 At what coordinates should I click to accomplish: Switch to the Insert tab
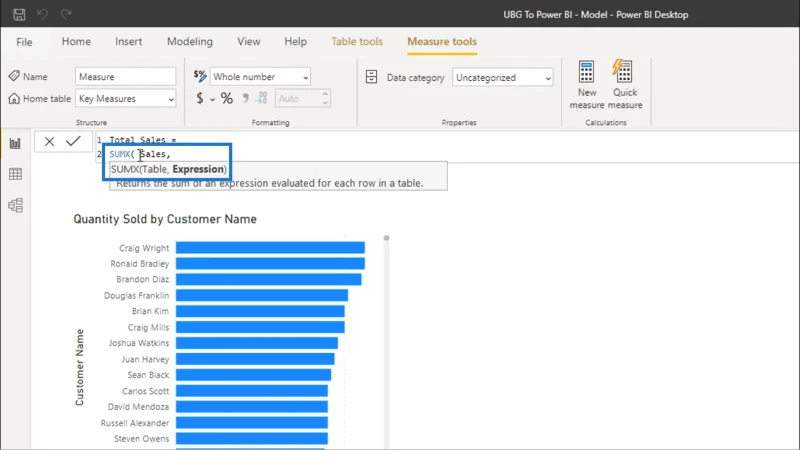129,41
